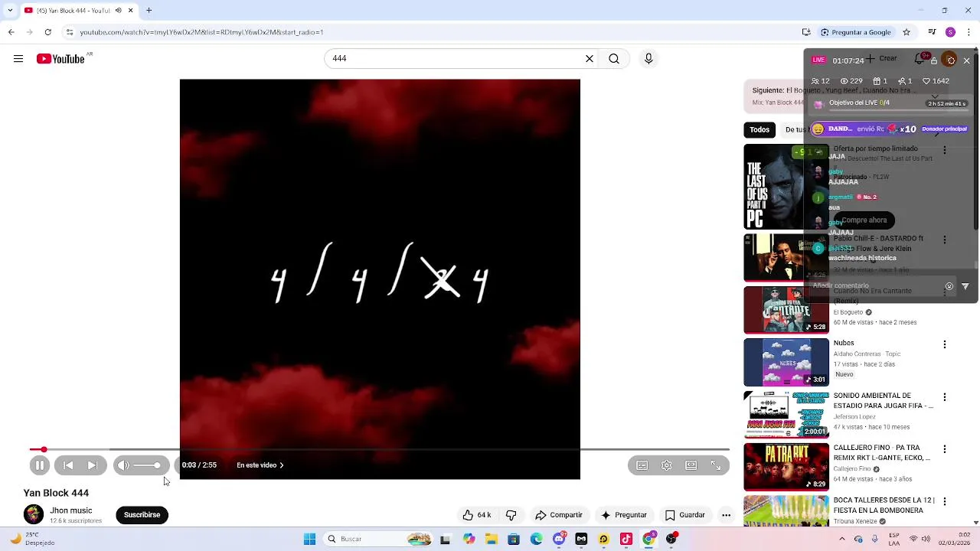The image size is (980, 551).
Task: Subscribe to Jhon music via Suscribirse
Action: point(142,515)
